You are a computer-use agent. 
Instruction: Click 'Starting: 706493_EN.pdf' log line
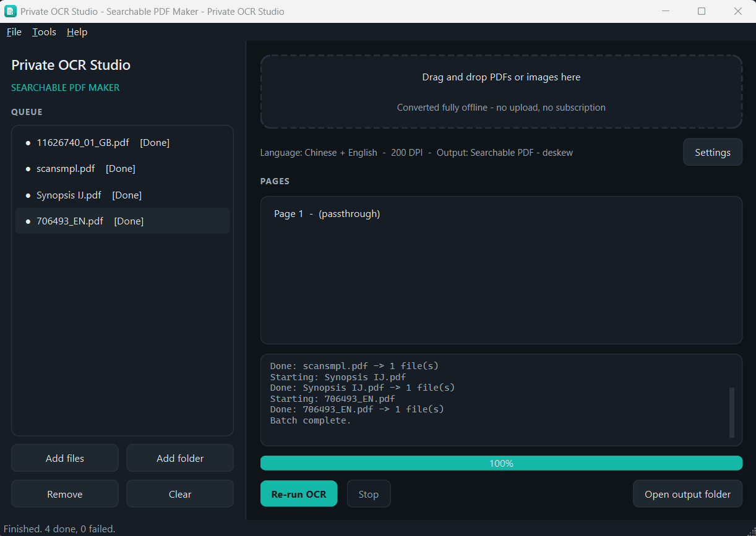click(332, 399)
